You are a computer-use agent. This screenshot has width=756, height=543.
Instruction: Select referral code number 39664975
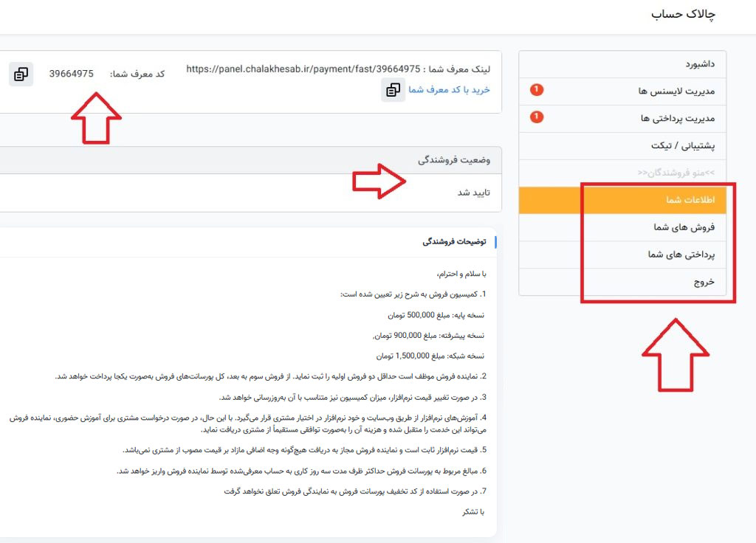pyautogui.click(x=72, y=74)
